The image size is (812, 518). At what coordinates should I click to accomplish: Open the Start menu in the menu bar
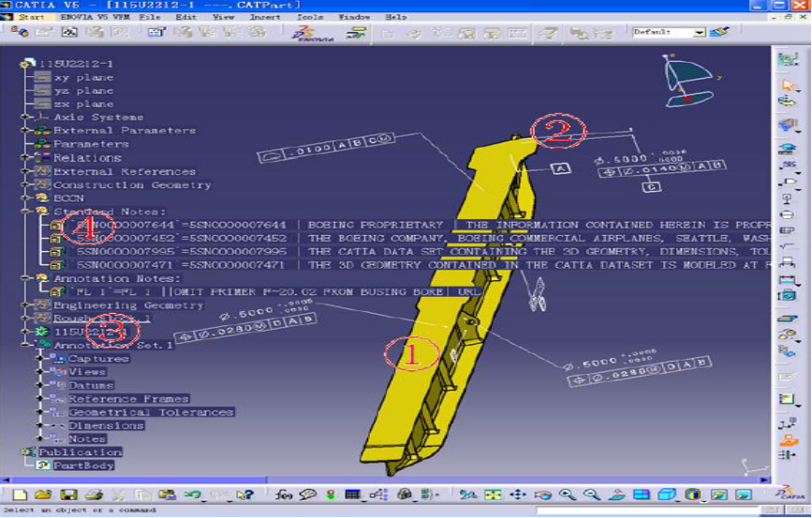pyautogui.click(x=31, y=17)
